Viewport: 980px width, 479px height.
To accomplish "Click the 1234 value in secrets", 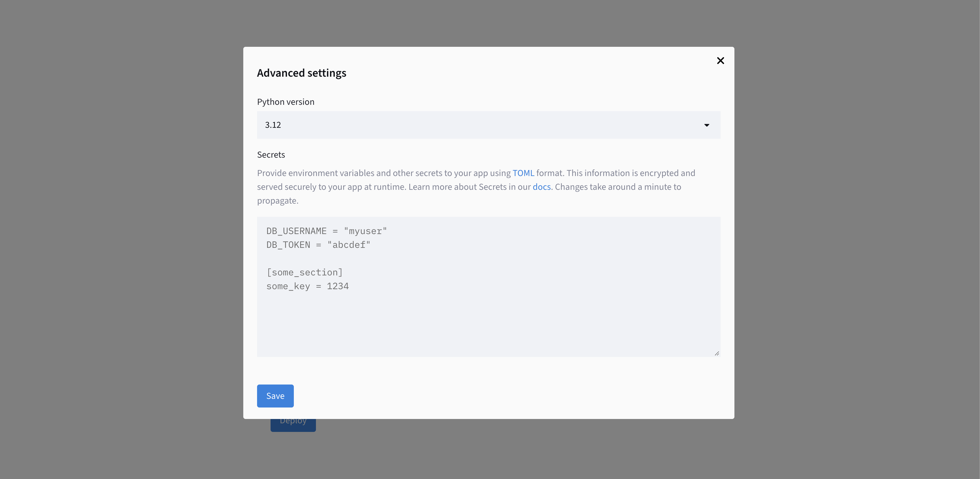I will (x=337, y=287).
